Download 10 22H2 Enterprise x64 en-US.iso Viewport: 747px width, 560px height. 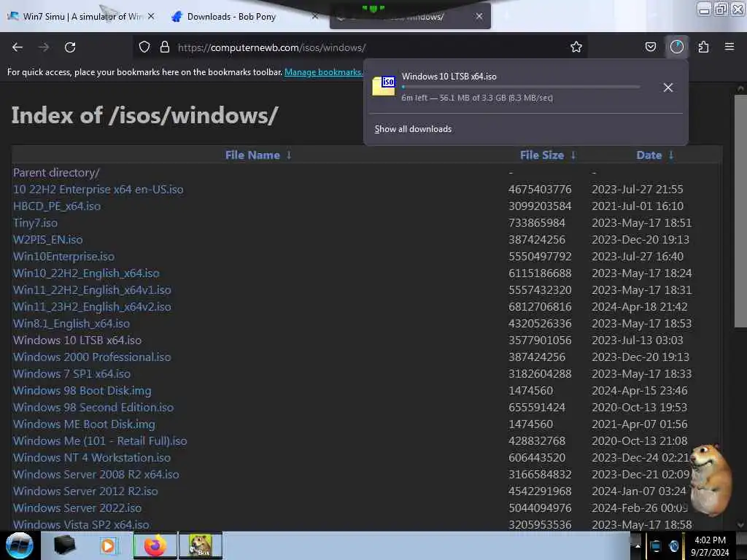[x=98, y=190]
